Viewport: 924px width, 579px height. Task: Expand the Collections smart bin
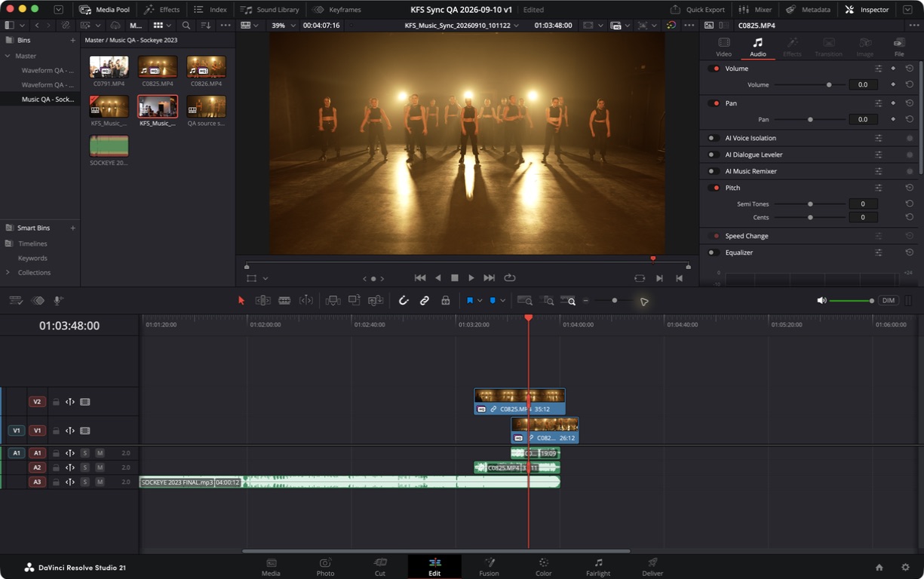8,272
